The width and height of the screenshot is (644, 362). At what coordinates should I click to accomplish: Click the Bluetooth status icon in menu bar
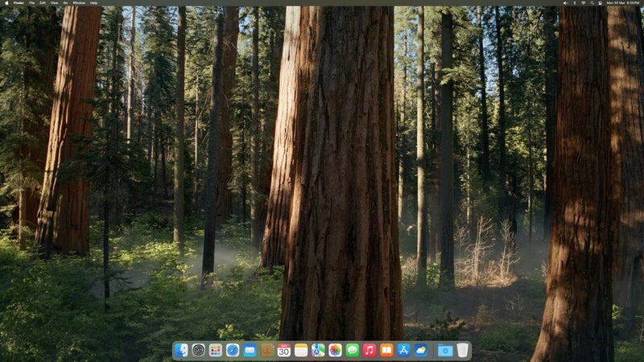574,3
